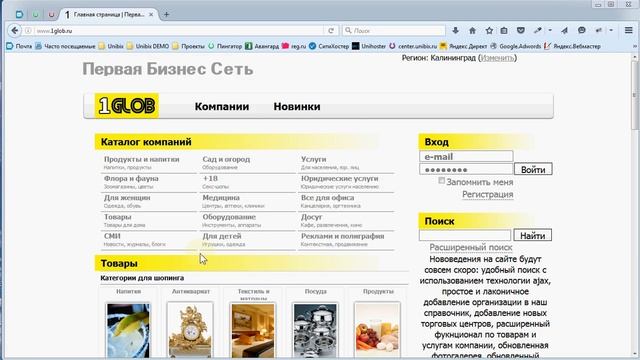
Task: Open the downloads arrow icon
Action: pos(456,31)
